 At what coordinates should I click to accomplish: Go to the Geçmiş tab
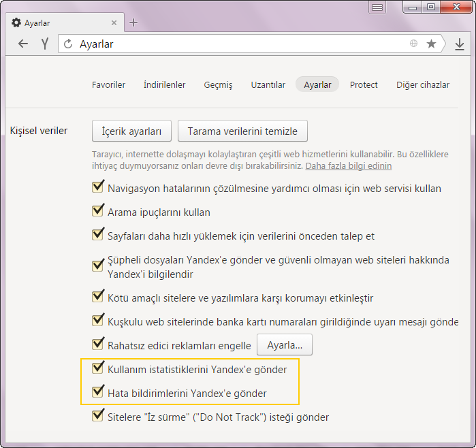coord(219,84)
